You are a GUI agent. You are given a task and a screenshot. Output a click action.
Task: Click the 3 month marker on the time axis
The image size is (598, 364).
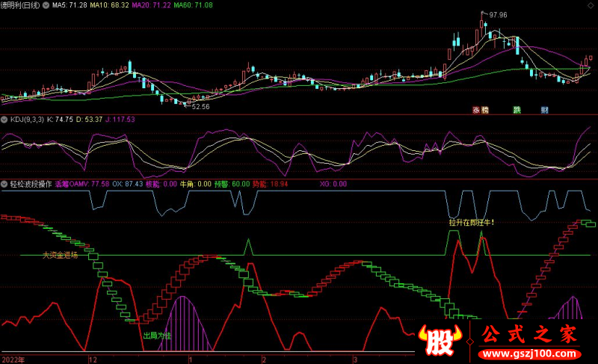click(x=355, y=360)
